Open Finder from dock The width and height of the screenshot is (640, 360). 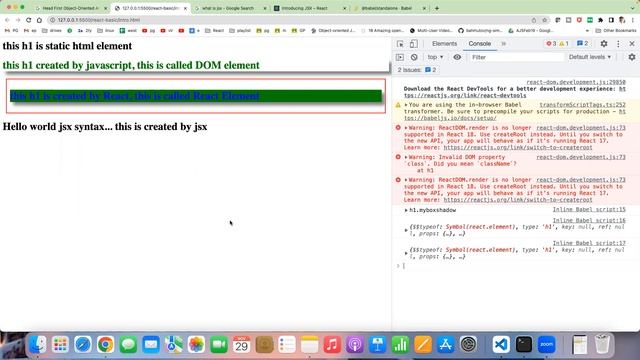pyautogui.click(x=38, y=344)
